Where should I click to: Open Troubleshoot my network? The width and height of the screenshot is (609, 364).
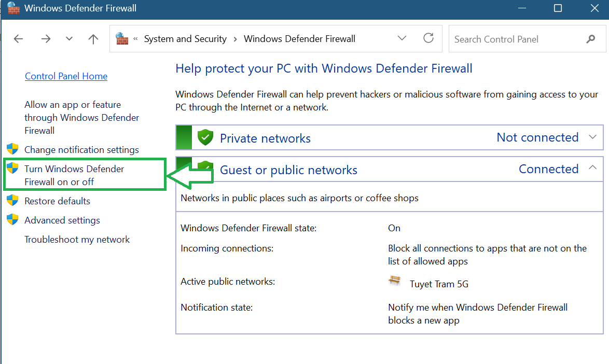[x=77, y=240]
